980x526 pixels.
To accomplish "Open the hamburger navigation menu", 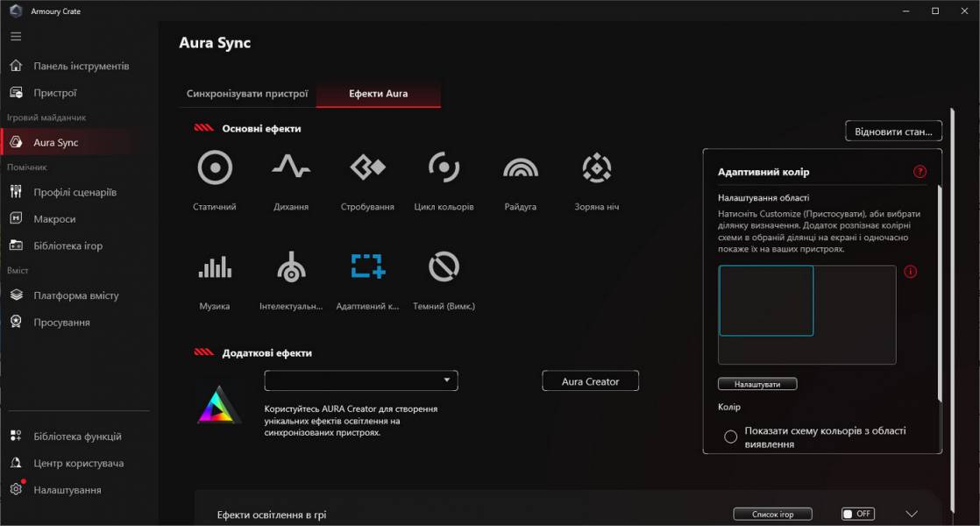I will tap(15, 36).
